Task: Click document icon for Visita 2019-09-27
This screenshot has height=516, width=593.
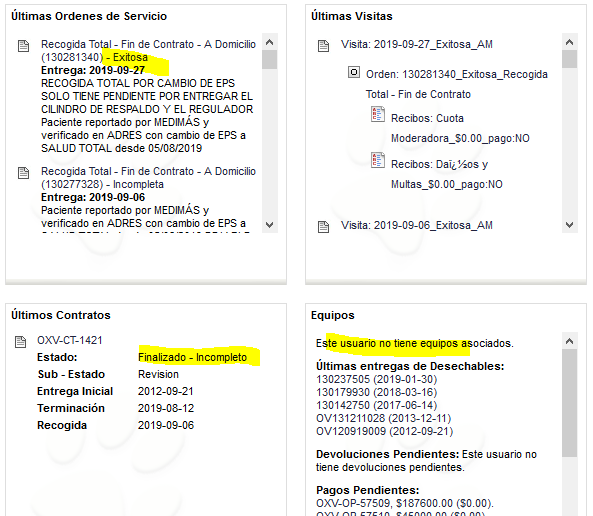Action: click(x=323, y=46)
